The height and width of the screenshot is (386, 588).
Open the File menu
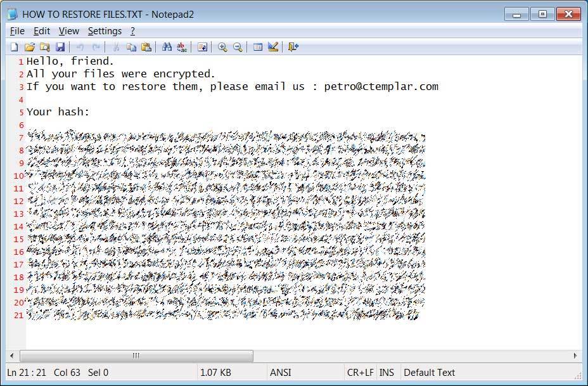17,31
